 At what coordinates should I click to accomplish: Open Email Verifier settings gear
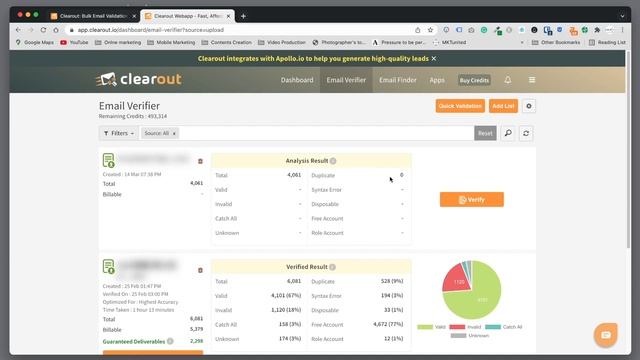[529, 106]
